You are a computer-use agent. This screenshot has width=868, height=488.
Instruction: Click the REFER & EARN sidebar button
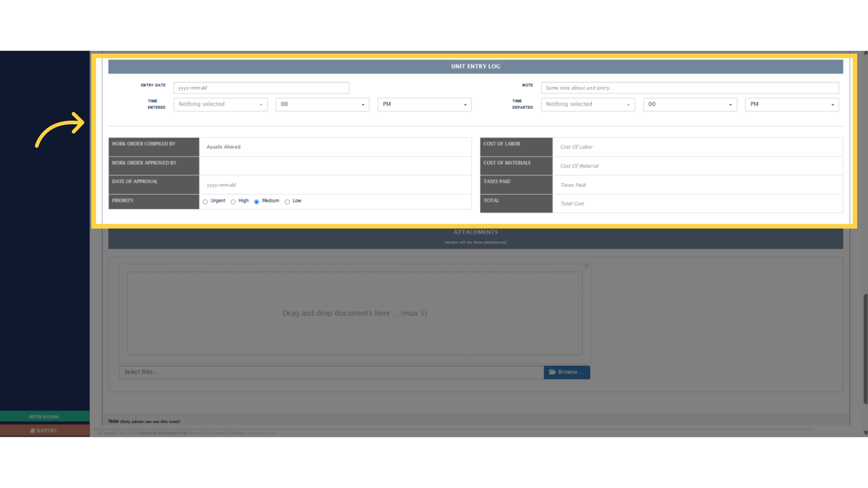click(x=44, y=416)
